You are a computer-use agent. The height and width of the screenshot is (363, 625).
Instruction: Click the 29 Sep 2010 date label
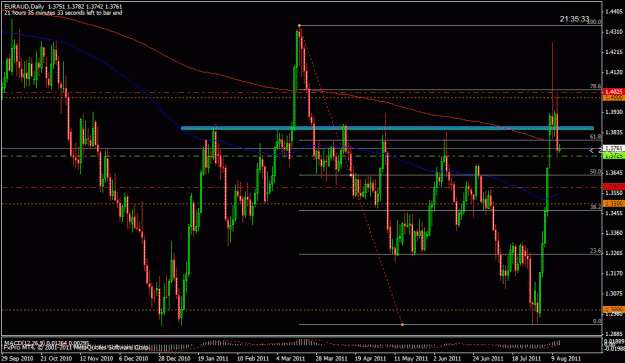click(x=18, y=359)
